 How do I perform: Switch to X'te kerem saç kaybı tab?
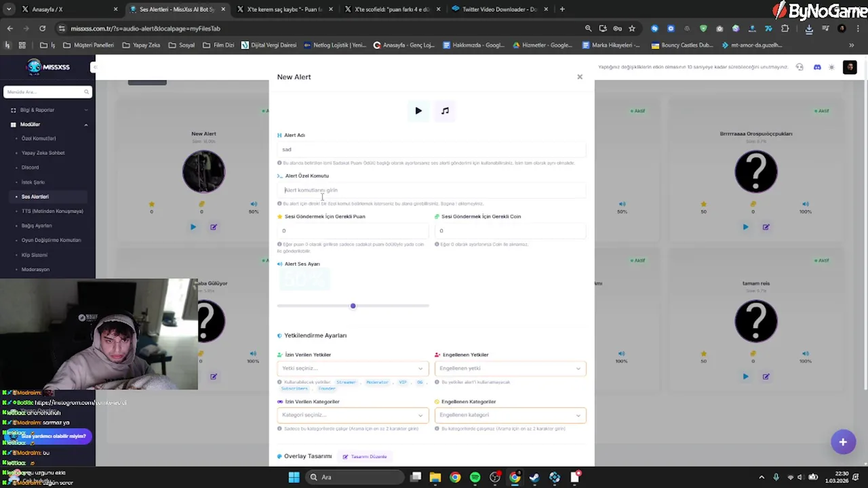click(x=283, y=9)
